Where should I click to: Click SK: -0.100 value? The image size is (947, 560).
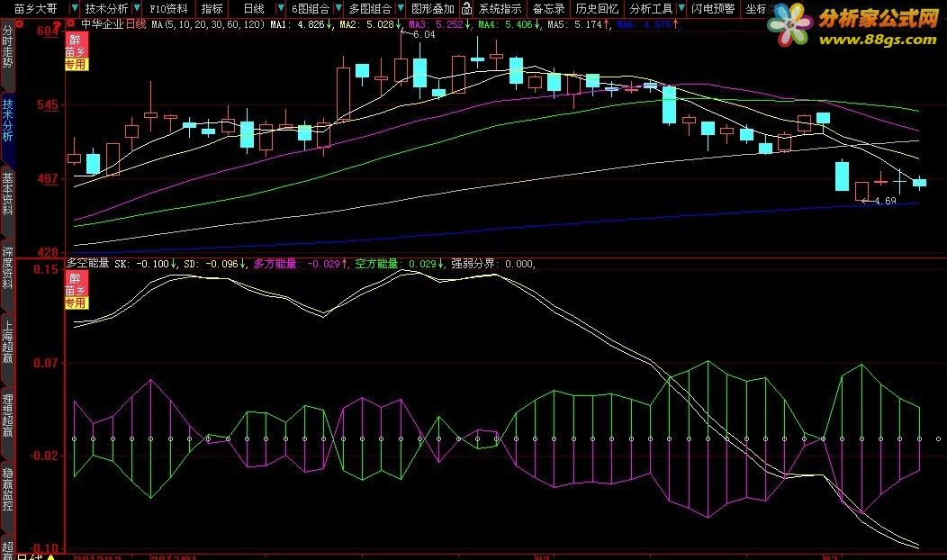[146, 264]
